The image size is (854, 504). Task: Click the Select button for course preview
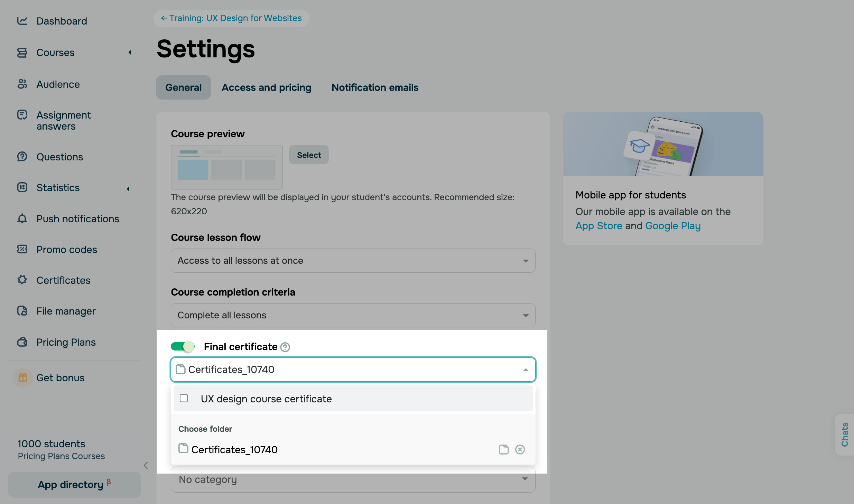click(309, 155)
